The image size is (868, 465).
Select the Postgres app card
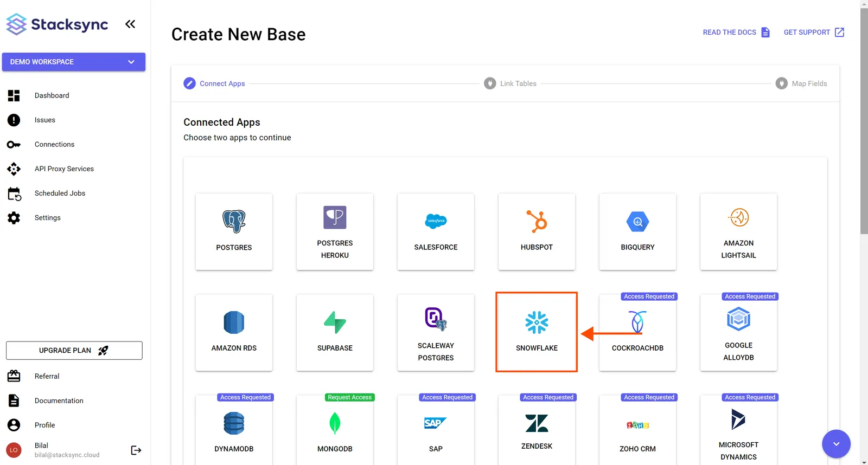[x=234, y=232]
